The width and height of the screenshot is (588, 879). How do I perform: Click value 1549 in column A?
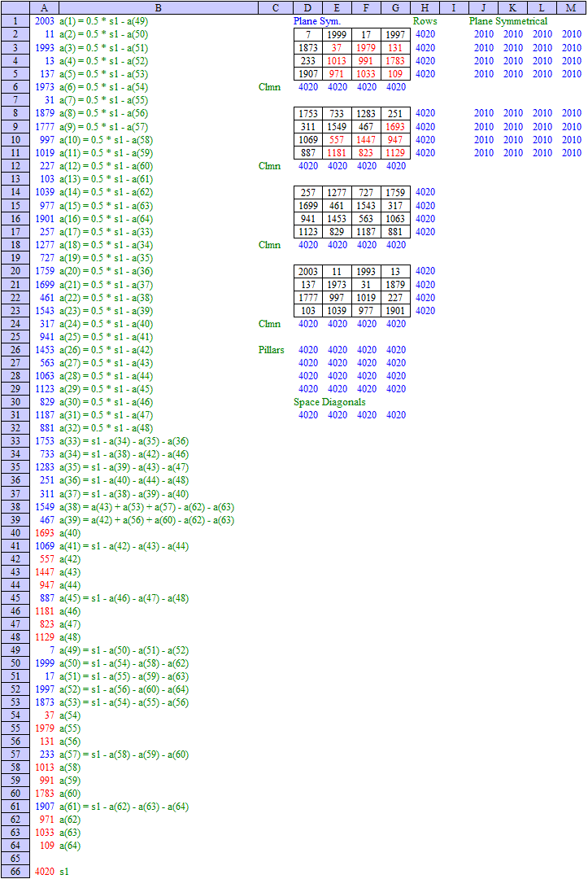44,507
